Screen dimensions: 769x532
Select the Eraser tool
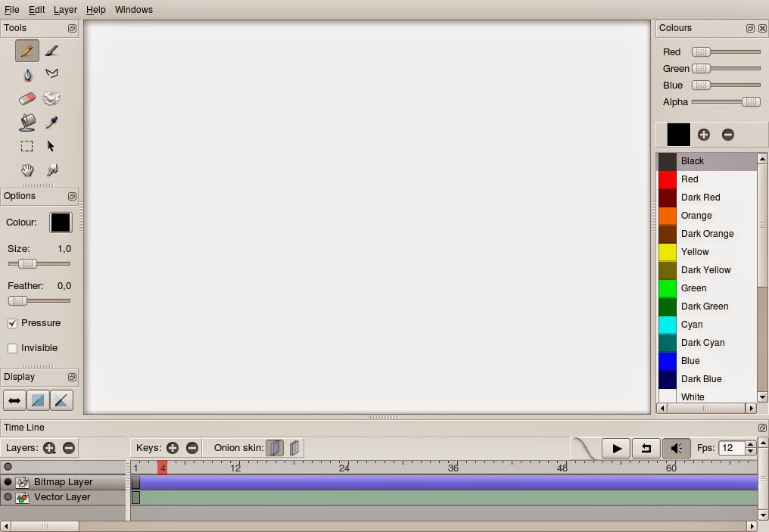[27, 98]
